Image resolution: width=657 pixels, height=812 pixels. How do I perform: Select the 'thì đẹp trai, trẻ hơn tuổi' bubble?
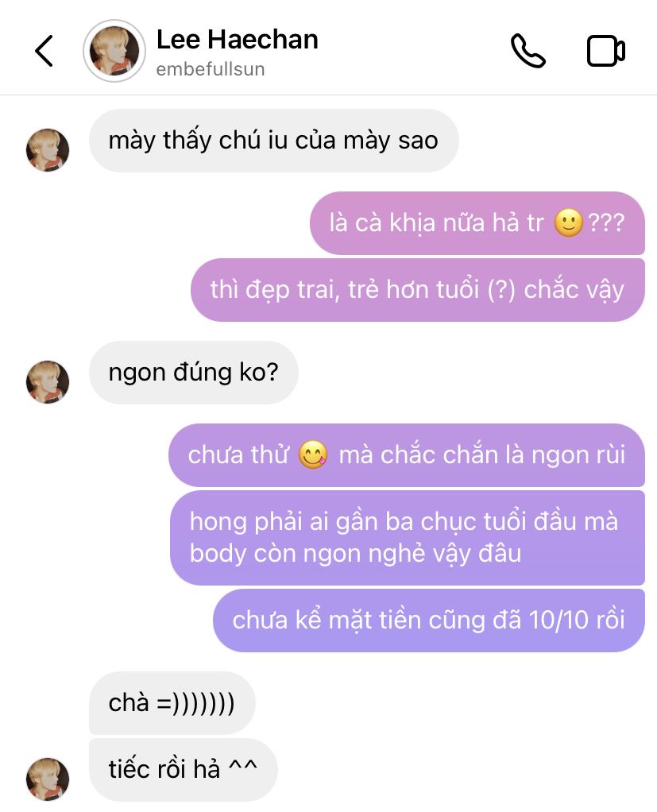[418, 290]
